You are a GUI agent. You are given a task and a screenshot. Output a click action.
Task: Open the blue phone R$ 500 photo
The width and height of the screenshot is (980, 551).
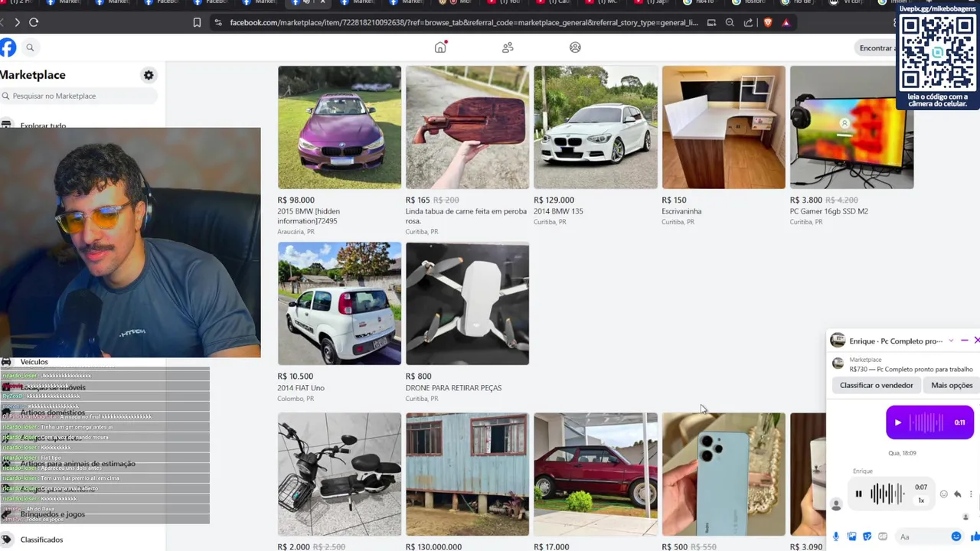(724, 474)
